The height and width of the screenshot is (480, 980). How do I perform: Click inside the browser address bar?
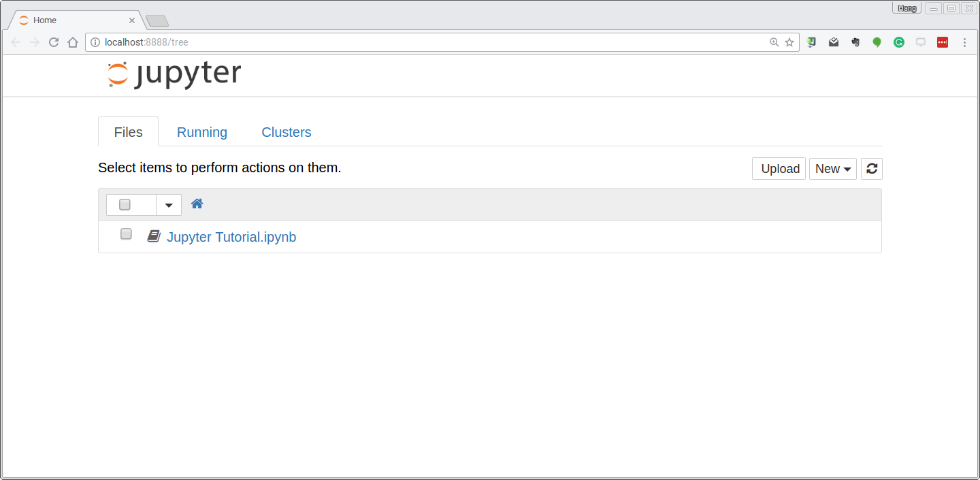pos(408,42)
